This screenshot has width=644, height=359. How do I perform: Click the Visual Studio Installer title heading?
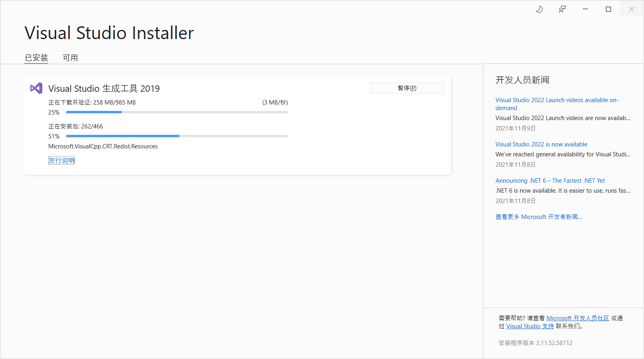point(109,33)
